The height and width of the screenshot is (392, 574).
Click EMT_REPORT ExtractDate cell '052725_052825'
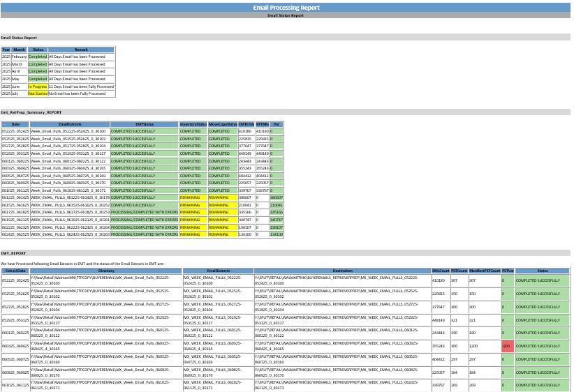click(15, 307)
